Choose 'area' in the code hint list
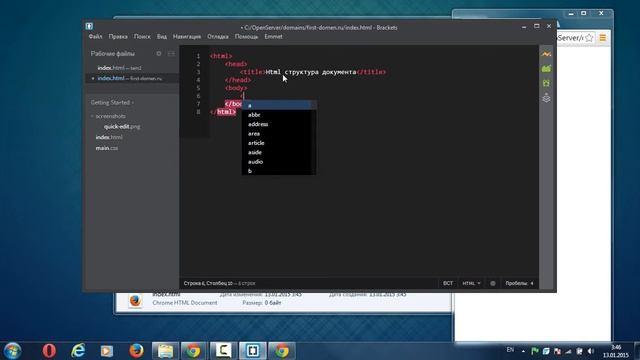The width and height of the screenshot is (640, 360). point(278,134)
